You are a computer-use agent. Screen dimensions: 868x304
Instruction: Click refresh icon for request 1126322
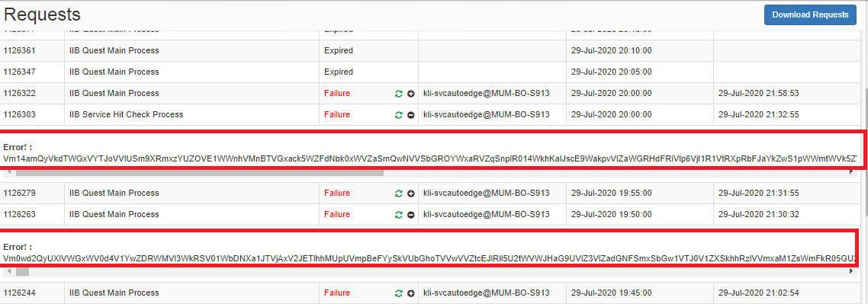pos(398,94)
